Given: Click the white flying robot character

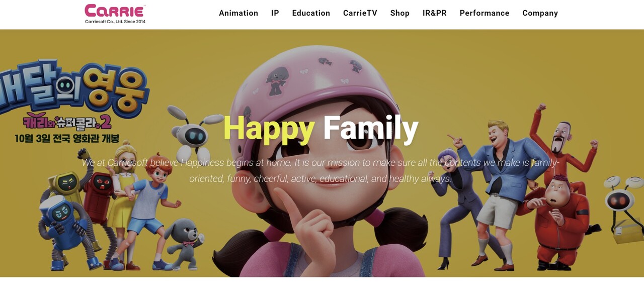Looking at the screenshot, I should (x=194, y=132).
